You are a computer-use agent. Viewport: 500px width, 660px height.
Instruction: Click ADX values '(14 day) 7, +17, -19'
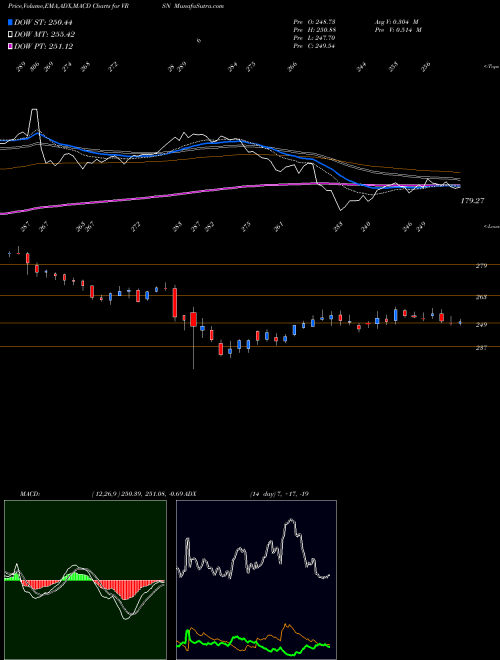tap(279, 494)
